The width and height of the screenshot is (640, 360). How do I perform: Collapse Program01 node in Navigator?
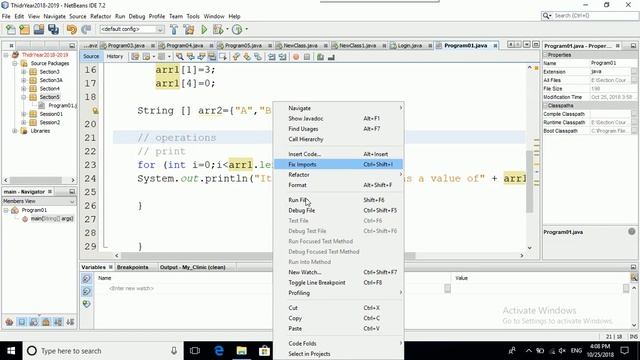[6, 210]
